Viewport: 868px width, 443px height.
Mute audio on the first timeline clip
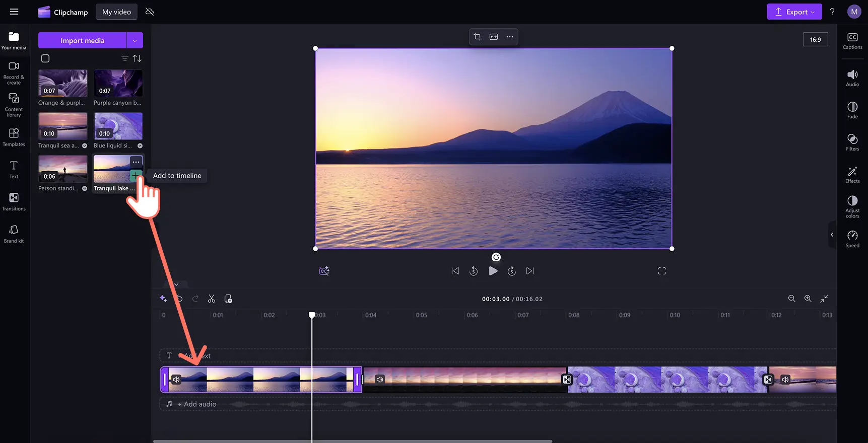click(x=176, y=380)
